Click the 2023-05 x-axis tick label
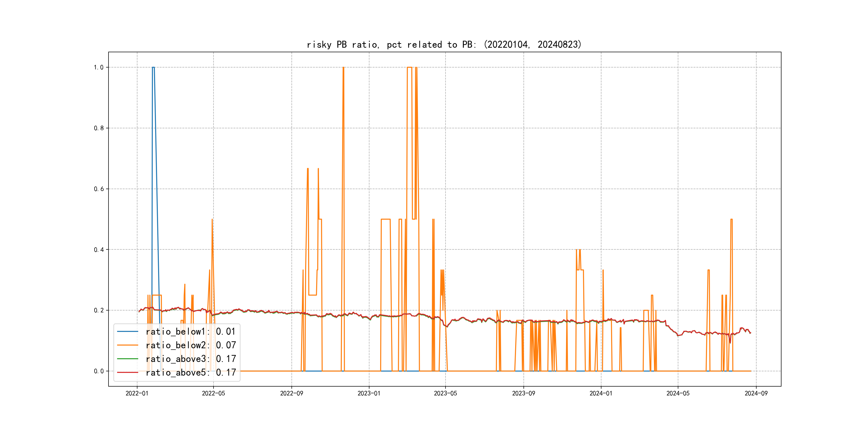The width and height of the screenshot is (868, 434). [x=445, y=393]
